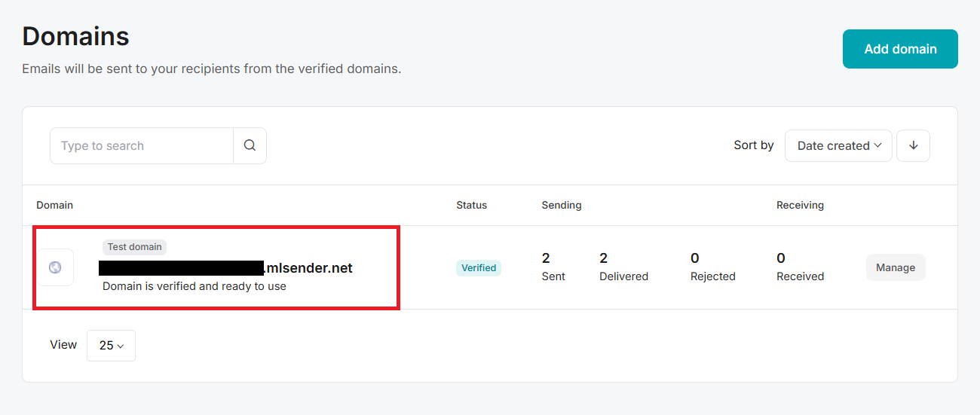Focus the Type to search field
The height and width of the screenshot is (415, 980).
click(142, 145)
